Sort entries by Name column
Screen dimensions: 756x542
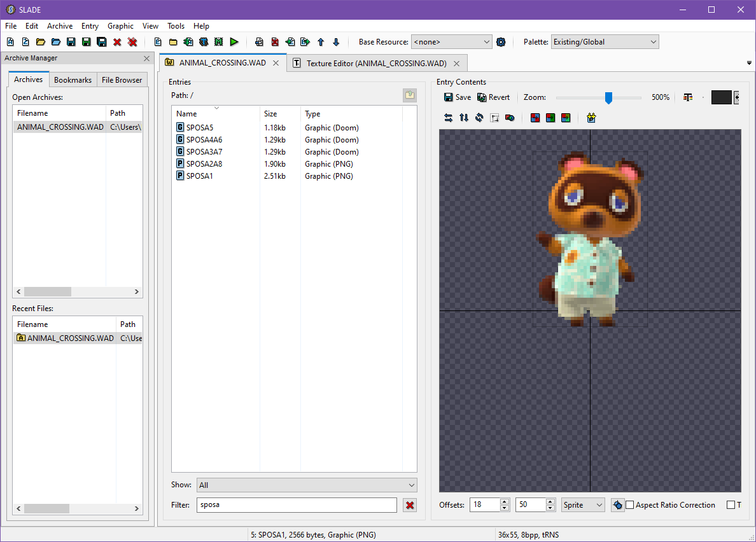coord(216,114)
